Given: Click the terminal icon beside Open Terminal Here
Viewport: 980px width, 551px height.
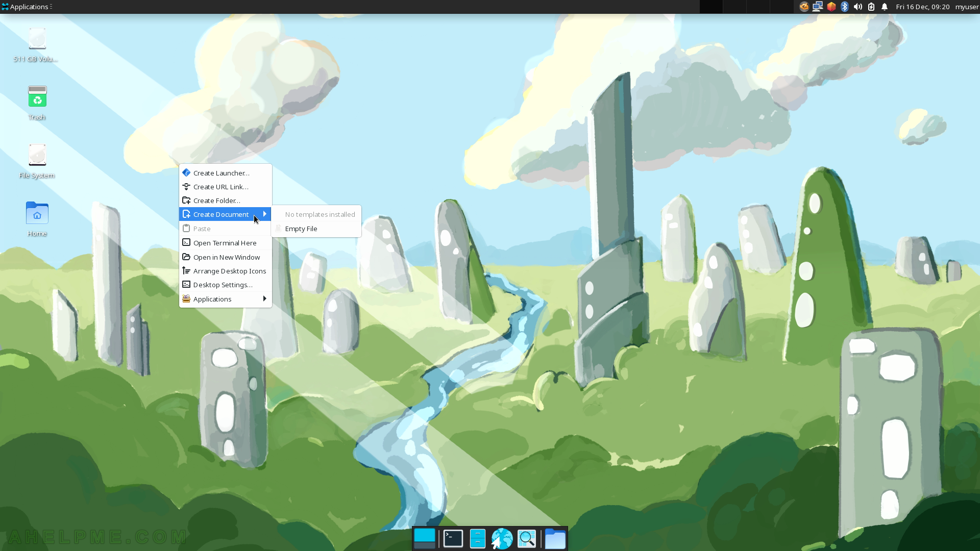Looking at the screenshot, I should coord(186,242).
